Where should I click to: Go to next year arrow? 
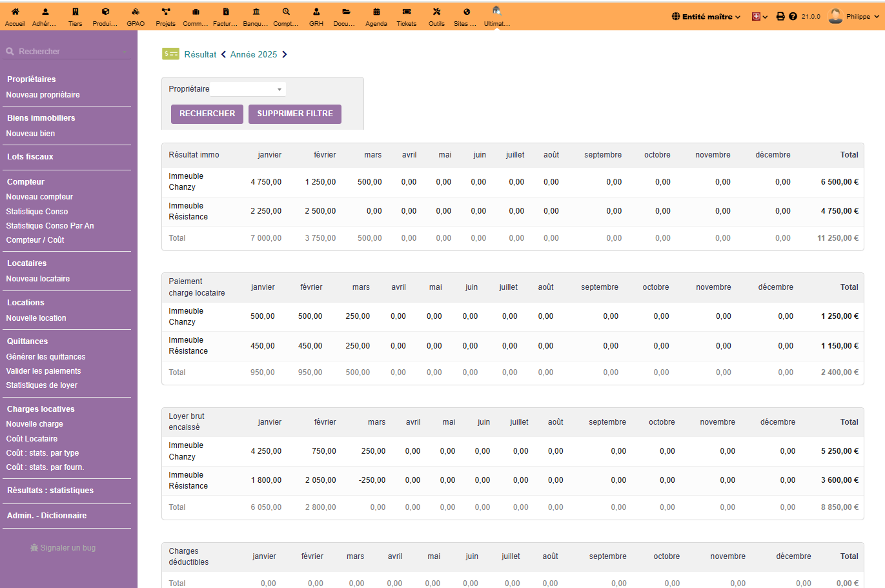tap(284, 54)
